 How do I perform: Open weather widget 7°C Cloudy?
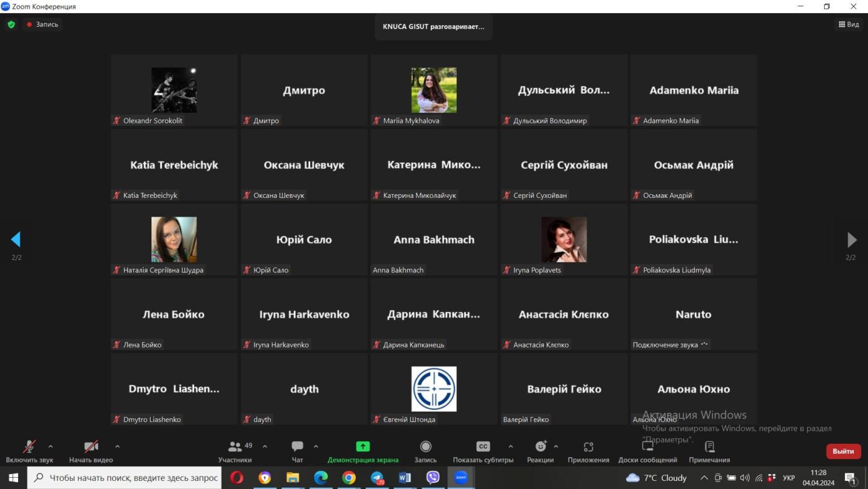(657, 478)
